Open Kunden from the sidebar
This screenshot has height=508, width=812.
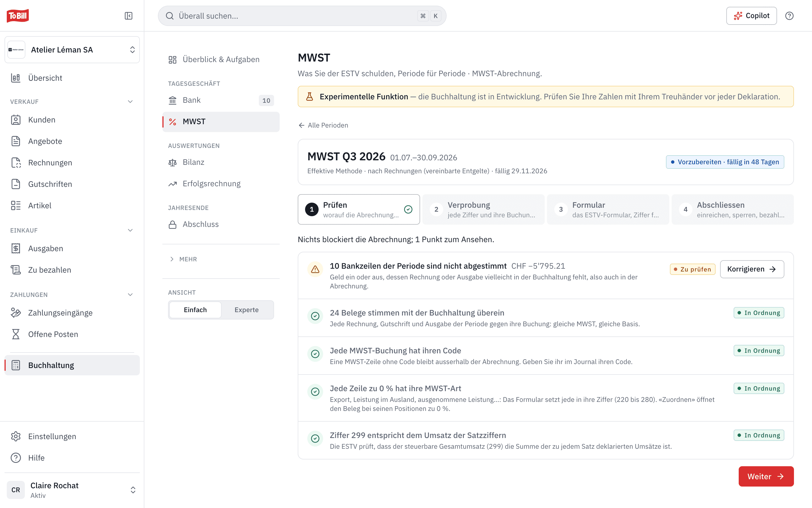click(x=72, y=120)
